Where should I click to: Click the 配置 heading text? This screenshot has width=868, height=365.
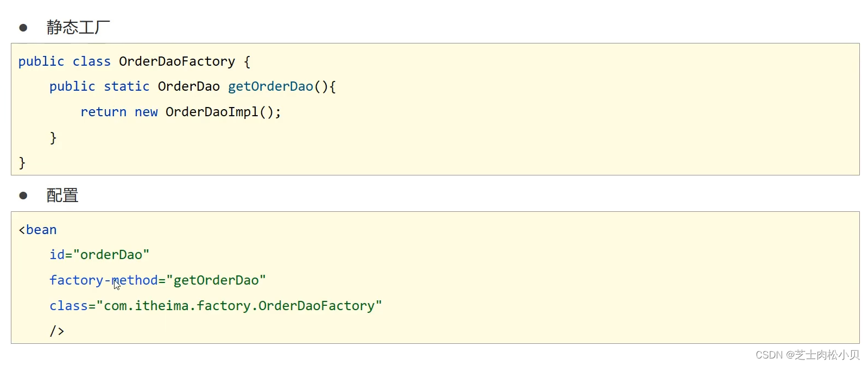click(x=62, y=196)
